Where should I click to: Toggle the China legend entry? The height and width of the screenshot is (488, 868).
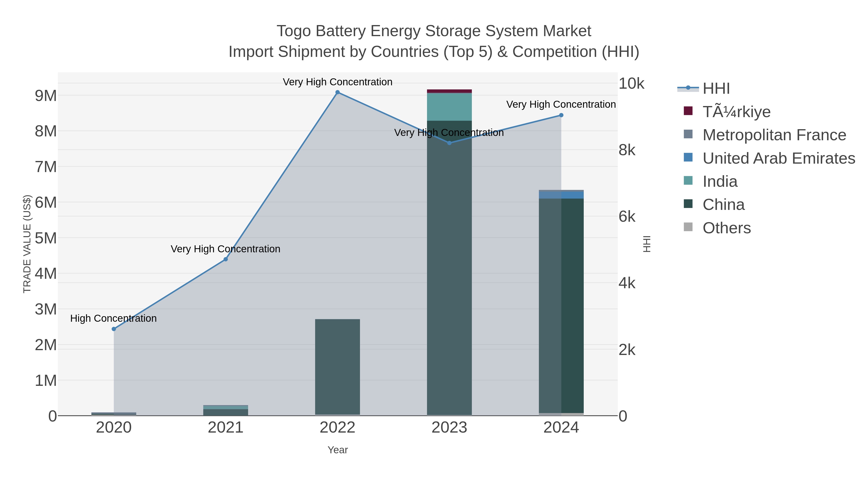714,204
